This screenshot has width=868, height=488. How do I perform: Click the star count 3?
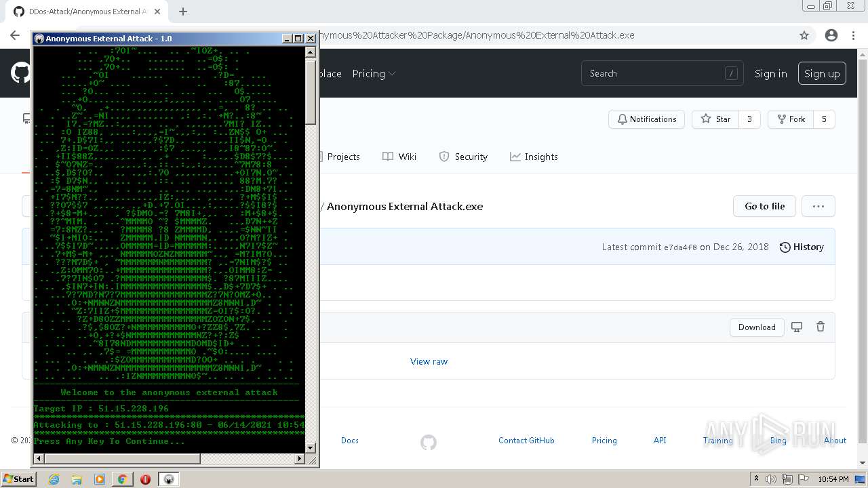[749, 119]
